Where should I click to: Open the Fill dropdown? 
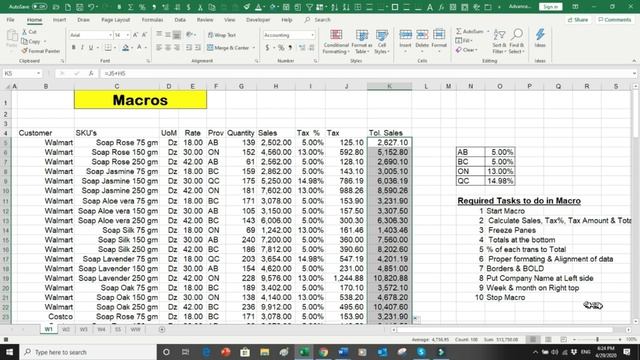464,40
